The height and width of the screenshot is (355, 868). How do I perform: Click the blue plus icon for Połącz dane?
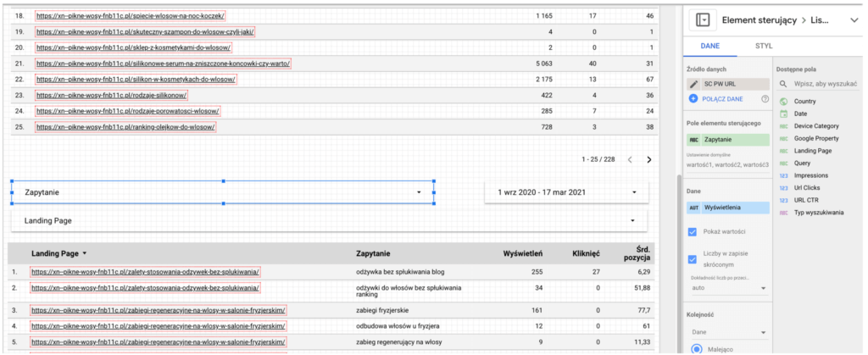[x=694, y=99]
